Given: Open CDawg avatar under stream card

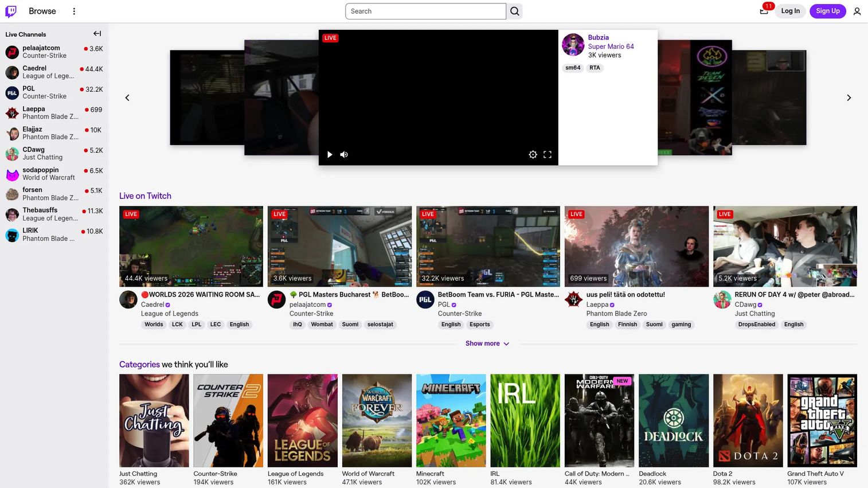Looking at the screenshot, I should pyautogui.click(x=722, y=300).
